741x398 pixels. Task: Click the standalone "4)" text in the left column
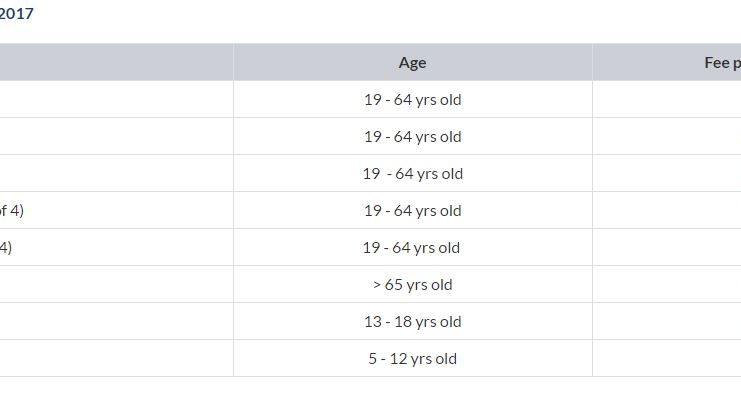coord(6,247)
